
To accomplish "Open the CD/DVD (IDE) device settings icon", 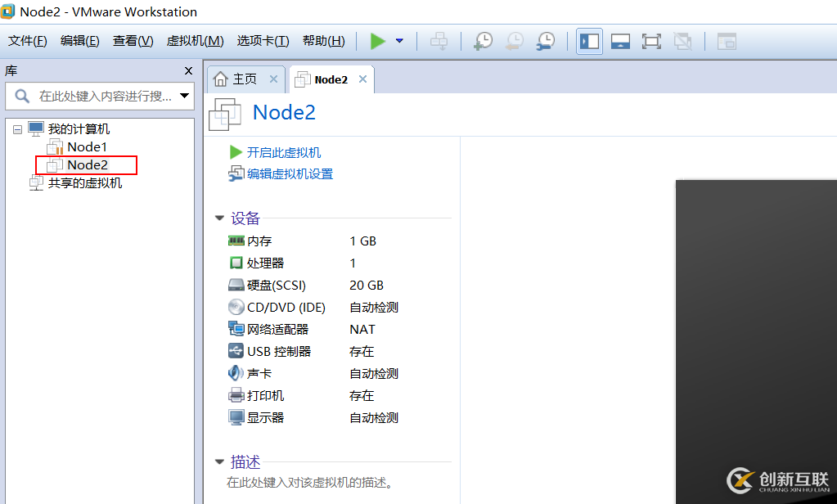I will (236, 307).
